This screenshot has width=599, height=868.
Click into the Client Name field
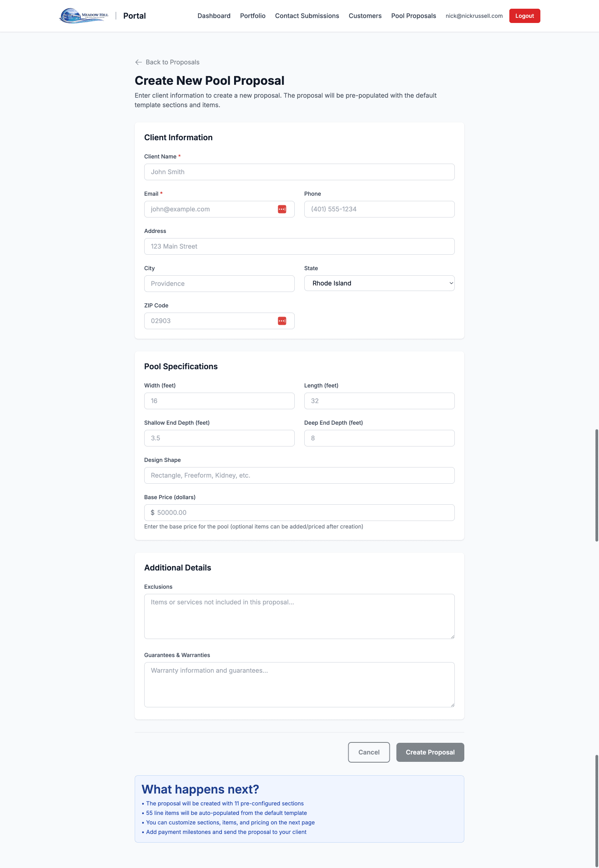299,172
